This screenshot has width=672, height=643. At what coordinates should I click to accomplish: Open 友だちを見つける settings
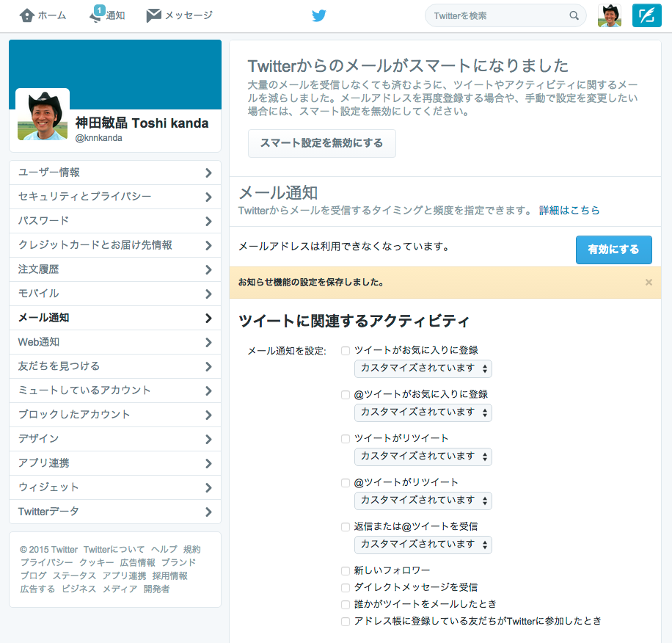115,366
